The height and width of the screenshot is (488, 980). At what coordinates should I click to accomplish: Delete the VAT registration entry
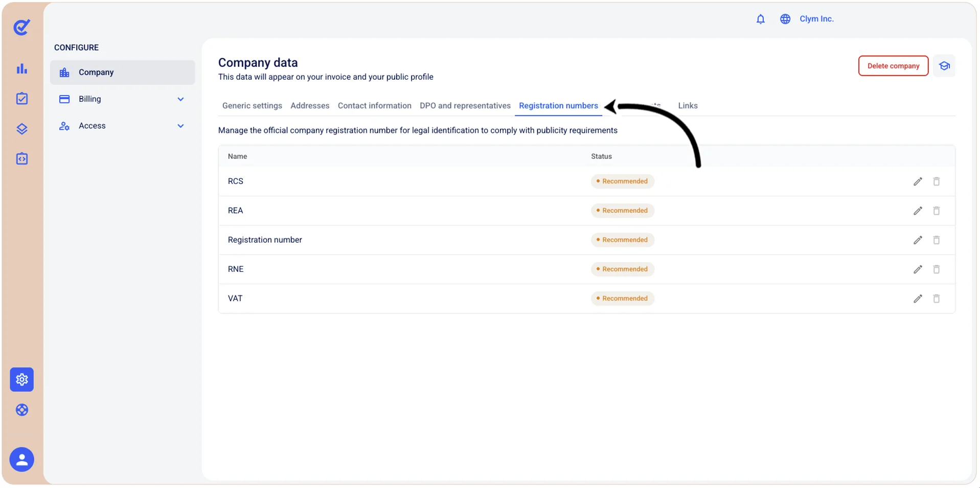point(937,298)
